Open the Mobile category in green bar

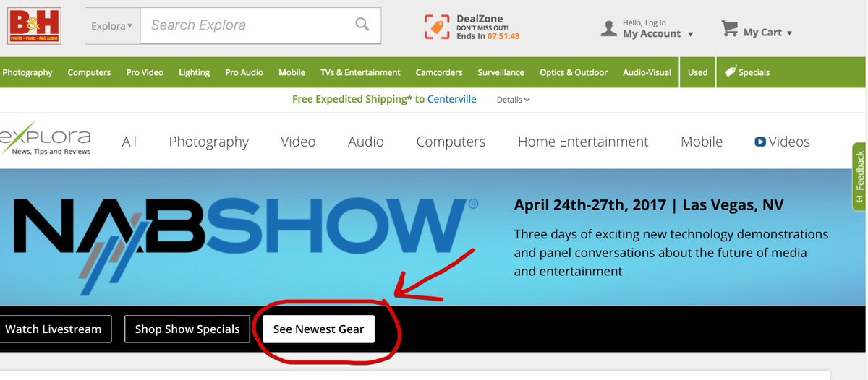[x=292, y=72]
